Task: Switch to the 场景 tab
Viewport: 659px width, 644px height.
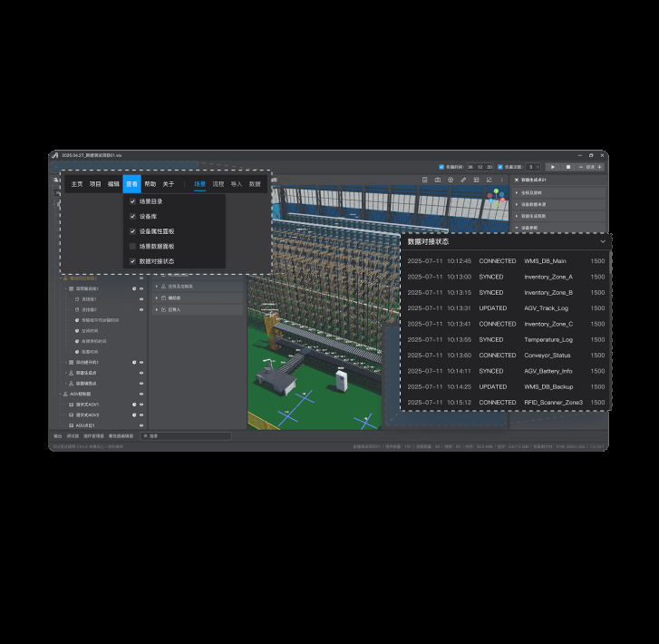Action: 199,184
